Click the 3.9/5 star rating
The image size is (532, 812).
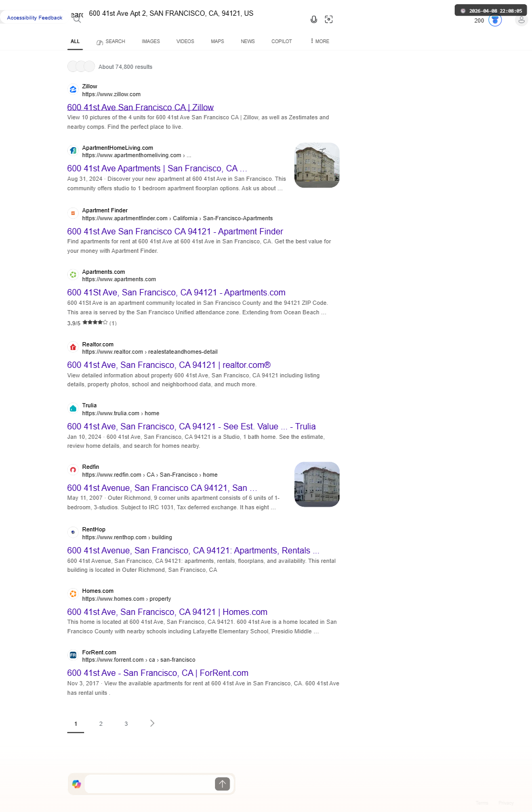click(92, 323)
